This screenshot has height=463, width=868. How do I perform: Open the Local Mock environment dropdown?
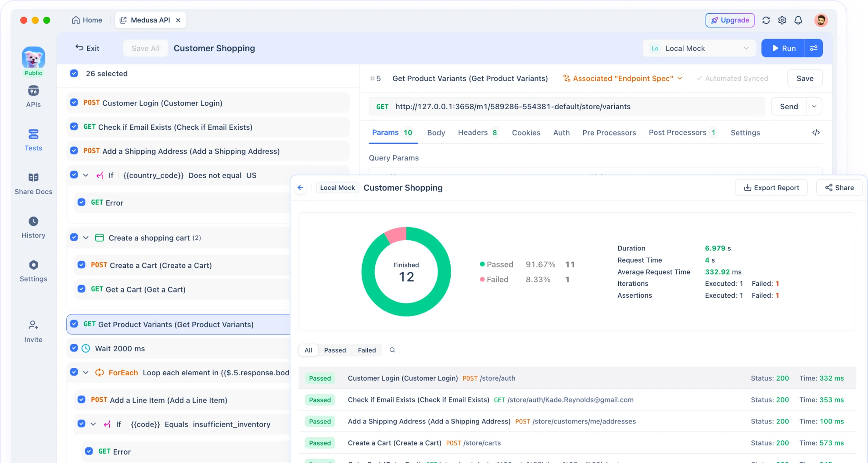coord(699,48)
